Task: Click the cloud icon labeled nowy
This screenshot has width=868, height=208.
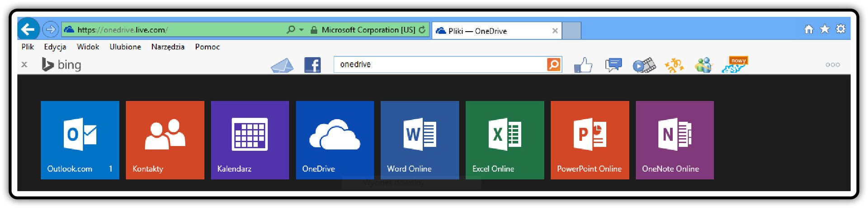Action: pyautogui.click(x=735, y=65)
